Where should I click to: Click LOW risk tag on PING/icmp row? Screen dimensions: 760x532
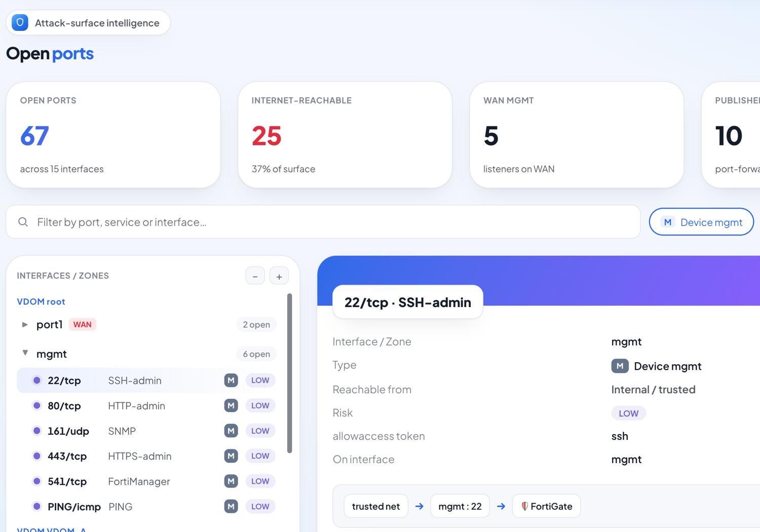(260, 507)
